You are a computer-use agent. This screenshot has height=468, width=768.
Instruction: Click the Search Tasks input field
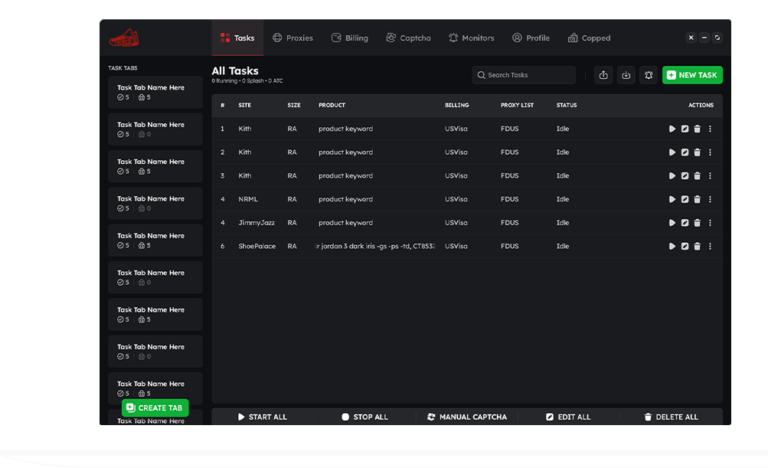tap(524, 75)
